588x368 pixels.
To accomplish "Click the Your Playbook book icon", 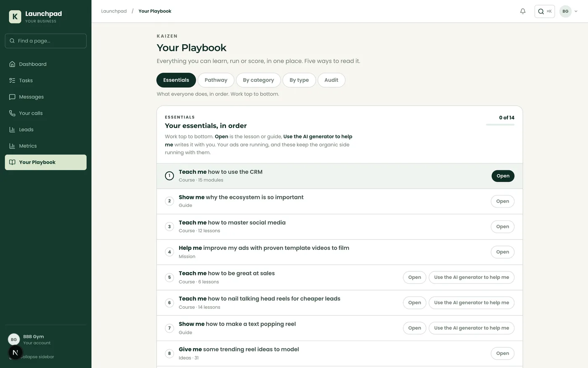I will click(12, 162).
